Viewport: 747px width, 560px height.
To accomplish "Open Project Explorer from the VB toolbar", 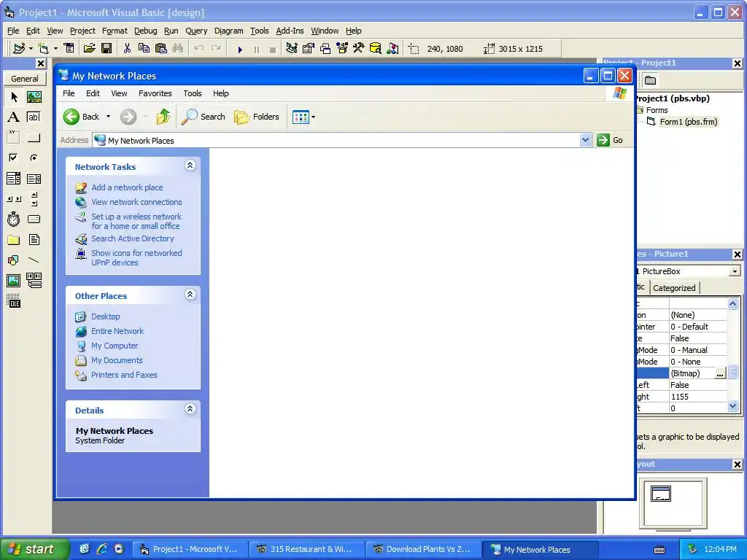I will [x=292, y=49].
